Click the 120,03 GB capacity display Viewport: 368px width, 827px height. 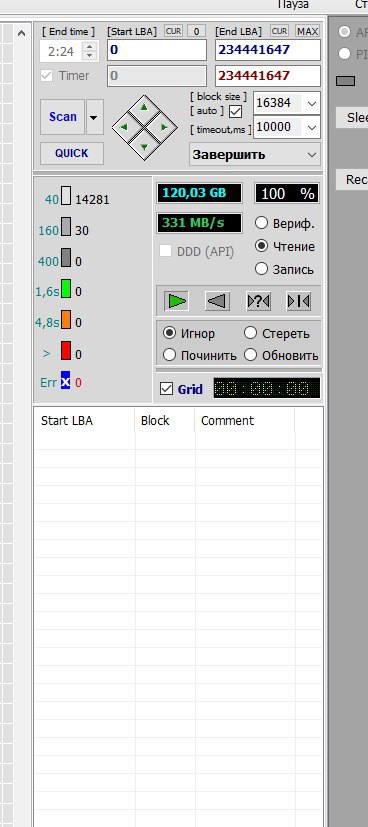coord(199,193)
